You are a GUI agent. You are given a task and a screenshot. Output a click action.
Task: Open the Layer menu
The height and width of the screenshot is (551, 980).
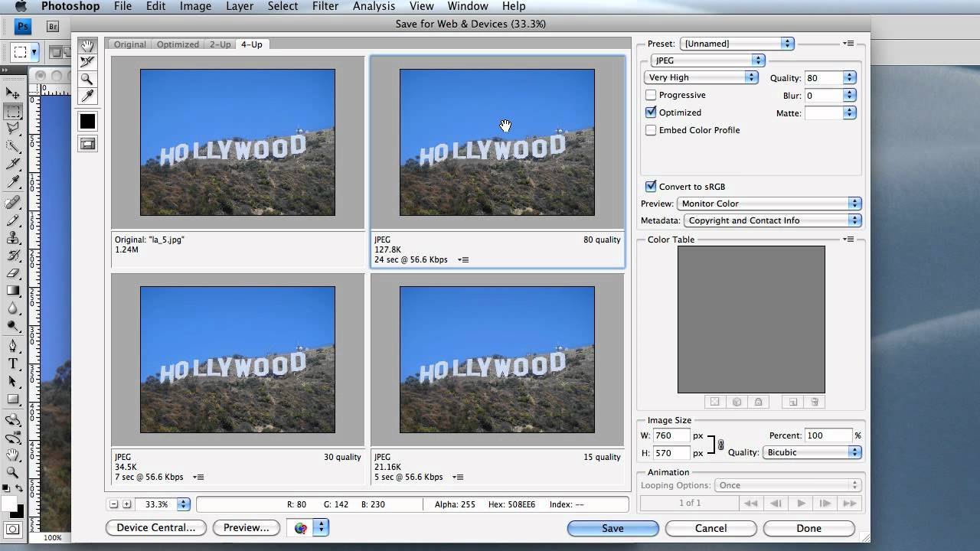[240, 6]
